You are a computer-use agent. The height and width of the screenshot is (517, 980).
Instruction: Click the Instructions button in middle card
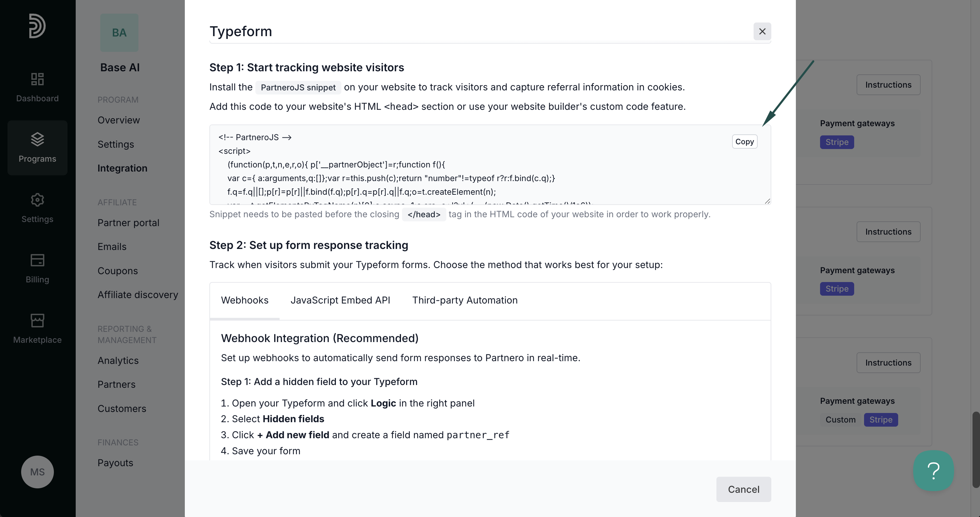click(x=888, y=232)
